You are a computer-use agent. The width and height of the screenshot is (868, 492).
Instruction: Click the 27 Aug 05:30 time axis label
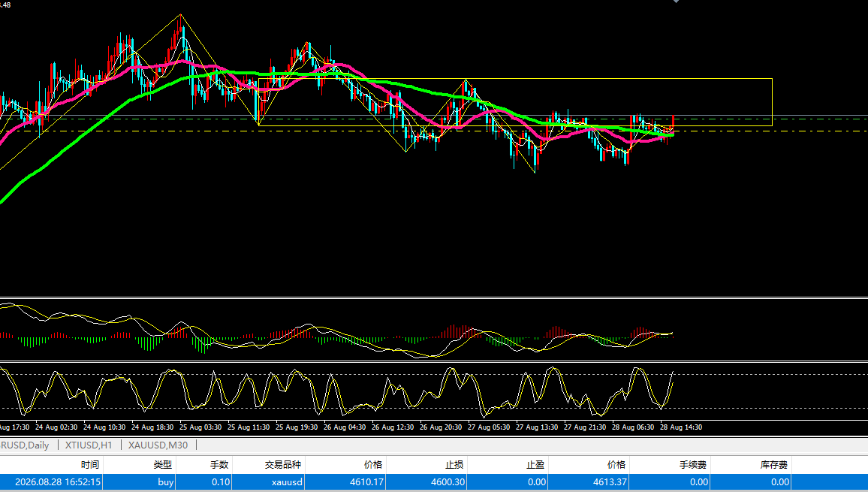click(489, 427)
